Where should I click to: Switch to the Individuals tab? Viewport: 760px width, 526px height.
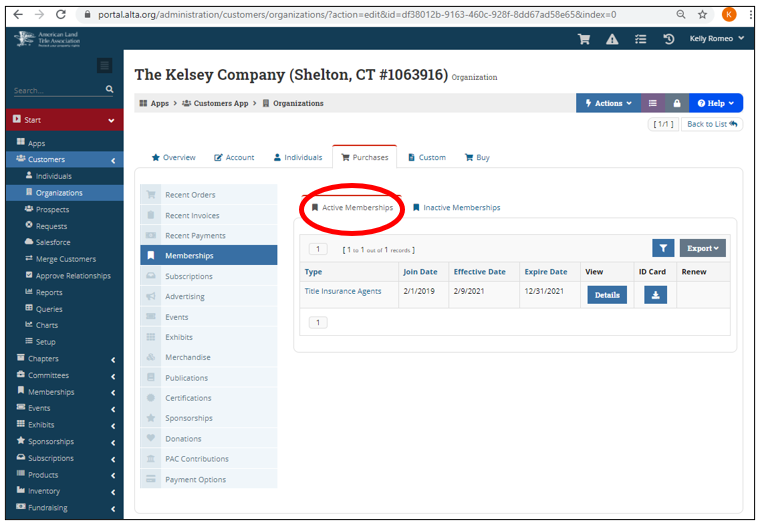298,158
